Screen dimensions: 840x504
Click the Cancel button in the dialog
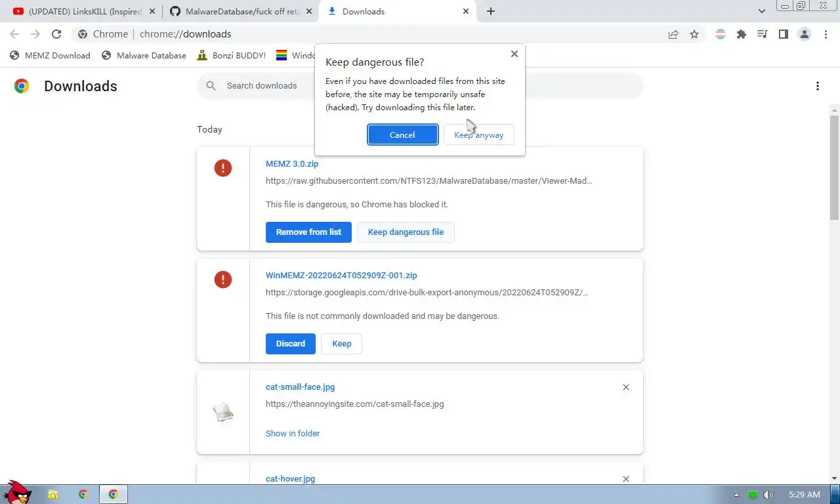click(x=402, y=135)
